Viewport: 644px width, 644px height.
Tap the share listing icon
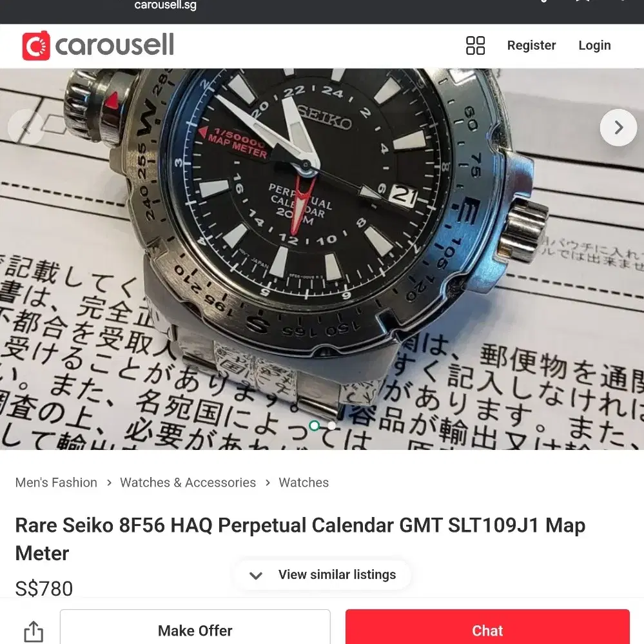[34, 631]
